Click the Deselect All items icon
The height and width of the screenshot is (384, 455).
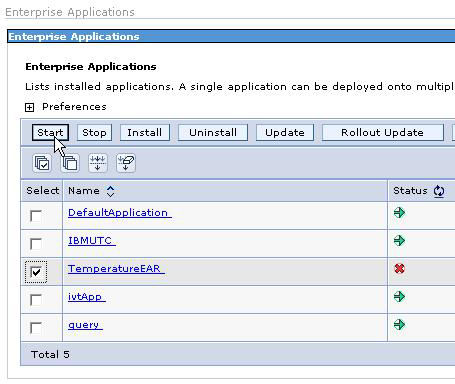[70, 163]
